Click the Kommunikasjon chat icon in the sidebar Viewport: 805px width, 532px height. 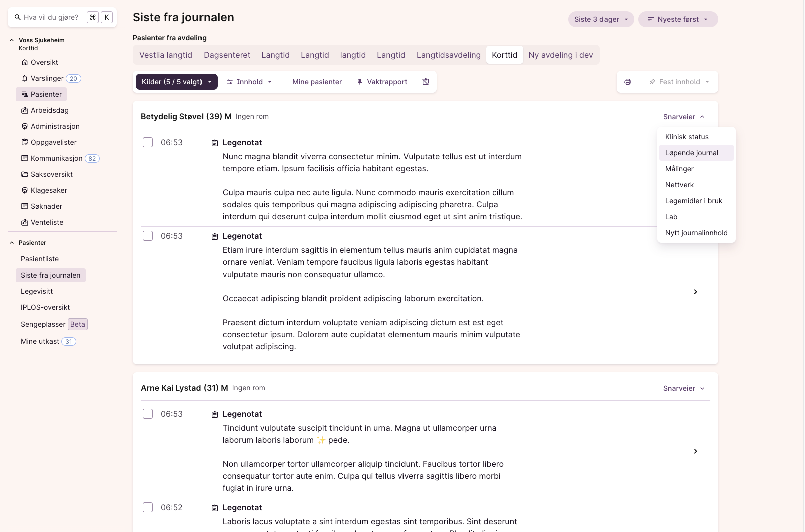(25, 158)
